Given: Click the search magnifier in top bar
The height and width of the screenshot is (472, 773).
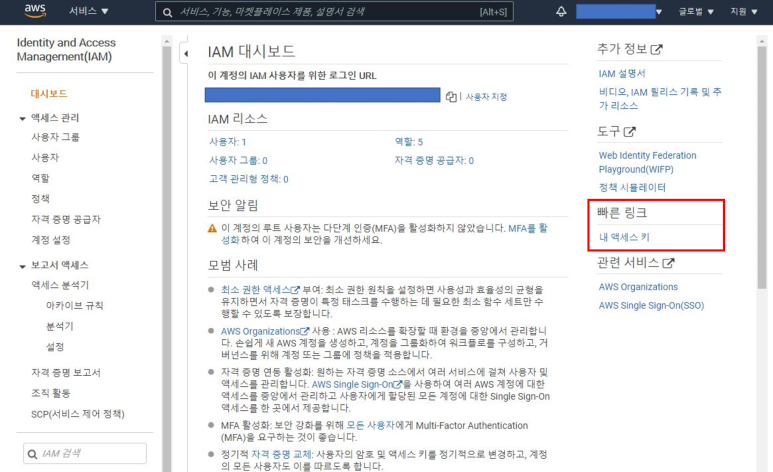Looking at the screenshot, I should (168, 12).
